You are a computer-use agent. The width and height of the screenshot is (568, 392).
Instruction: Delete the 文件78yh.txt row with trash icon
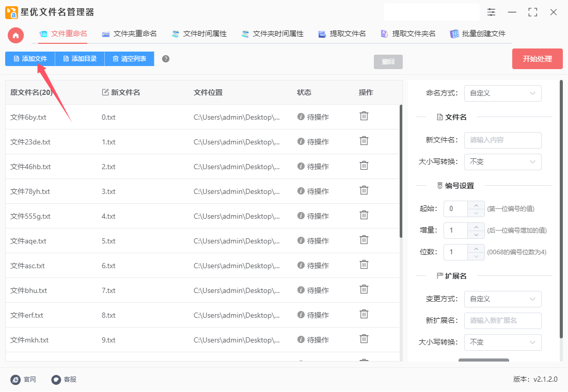pyautogui.click(x=364, y=190)
